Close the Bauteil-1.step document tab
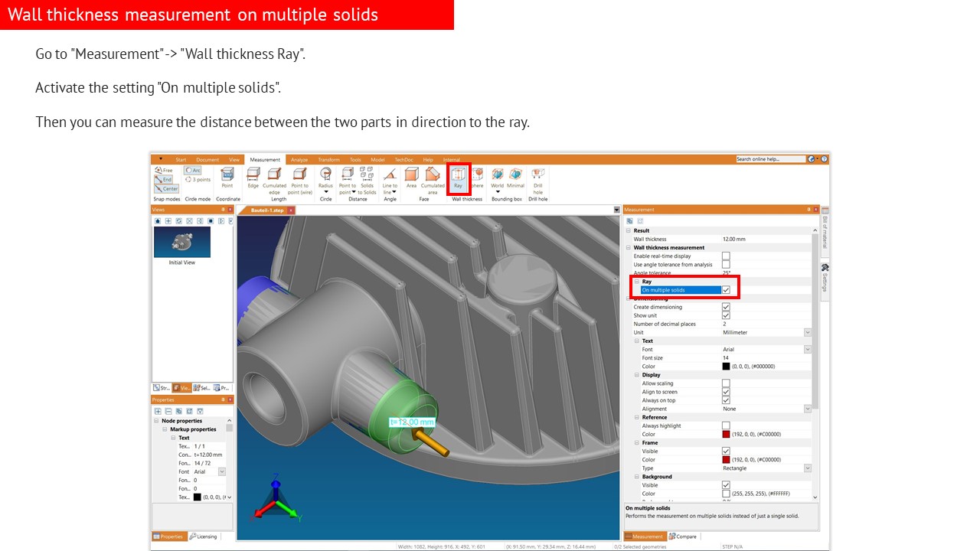The height and width of the screenshot is (551, 980). tap(291, 210)
